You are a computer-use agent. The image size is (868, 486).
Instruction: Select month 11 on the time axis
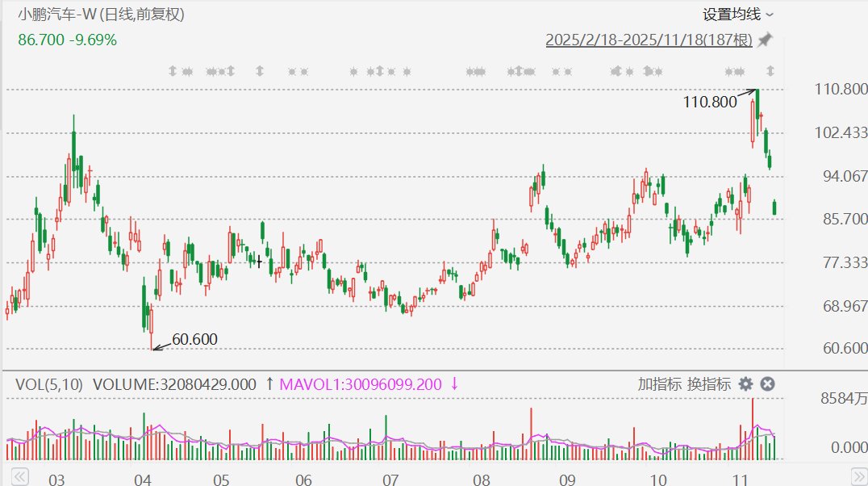click(x=738, y=480)
